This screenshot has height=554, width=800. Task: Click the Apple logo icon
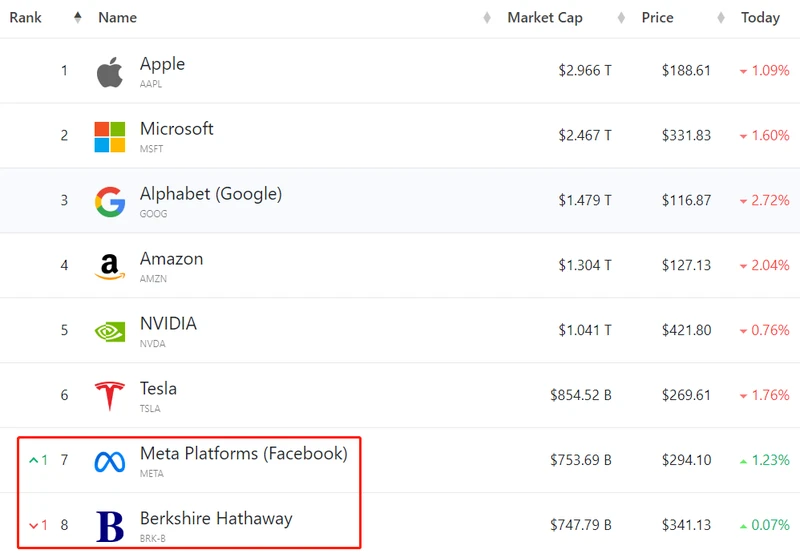[x=110, y=72]
